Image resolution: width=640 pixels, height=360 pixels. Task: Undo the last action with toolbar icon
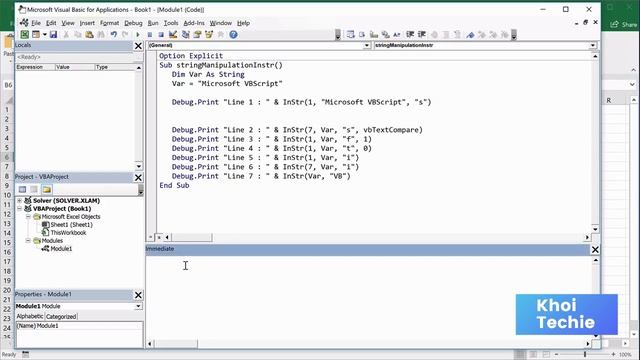[114, 35]
